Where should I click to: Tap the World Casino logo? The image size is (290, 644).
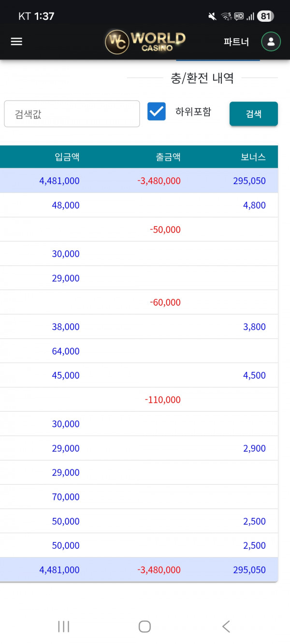point(145,42)
